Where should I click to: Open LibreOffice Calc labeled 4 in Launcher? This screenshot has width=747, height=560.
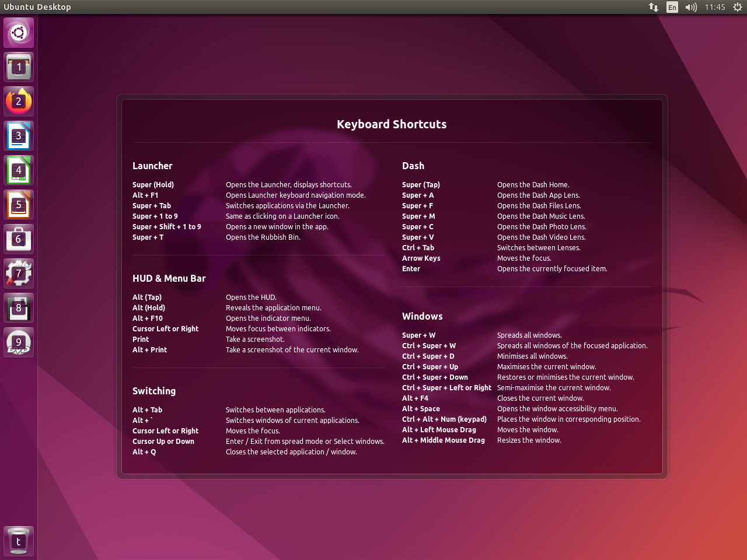point(19,170)
